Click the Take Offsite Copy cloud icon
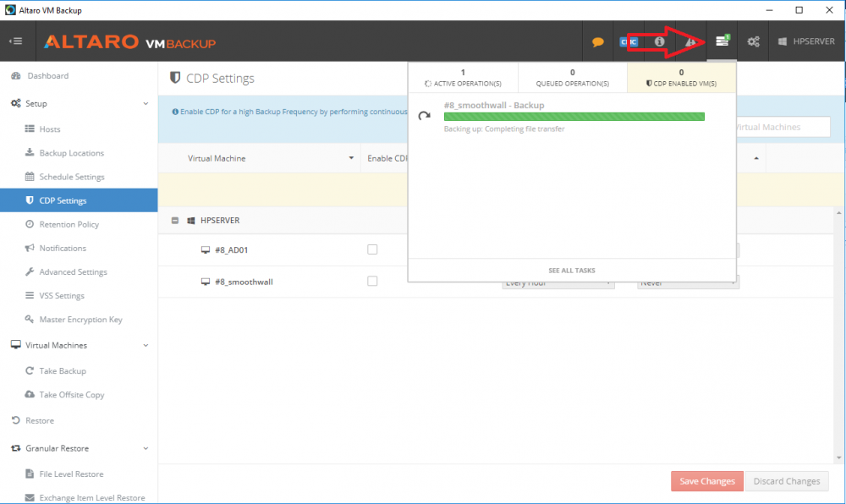Image resolution: width=846 pixels, height=504 pixels. (30, 394)
